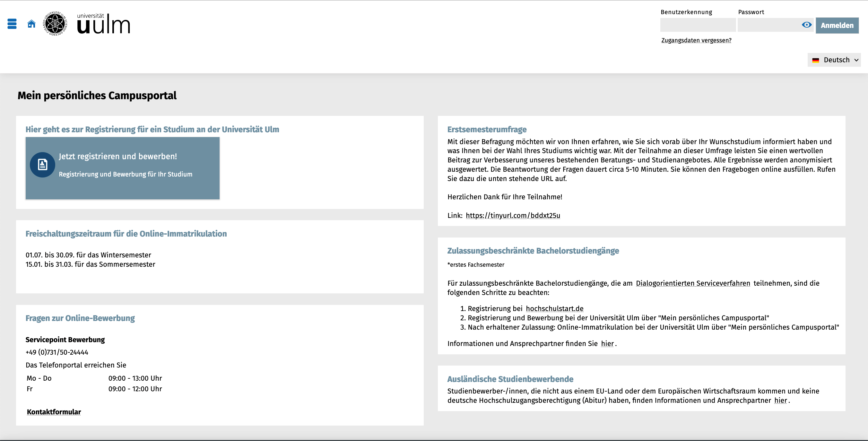Open Dialogorientierten Serviceverfahren link
This screenshot has width=868, height=441.
coord(693,283)
